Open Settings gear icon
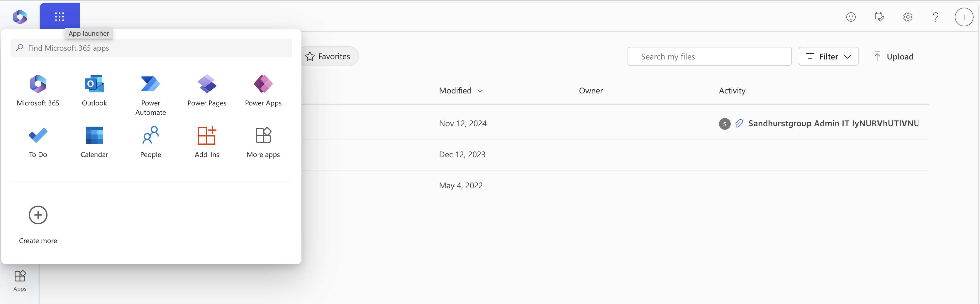 pyautogui.click(x=908, y=17)
